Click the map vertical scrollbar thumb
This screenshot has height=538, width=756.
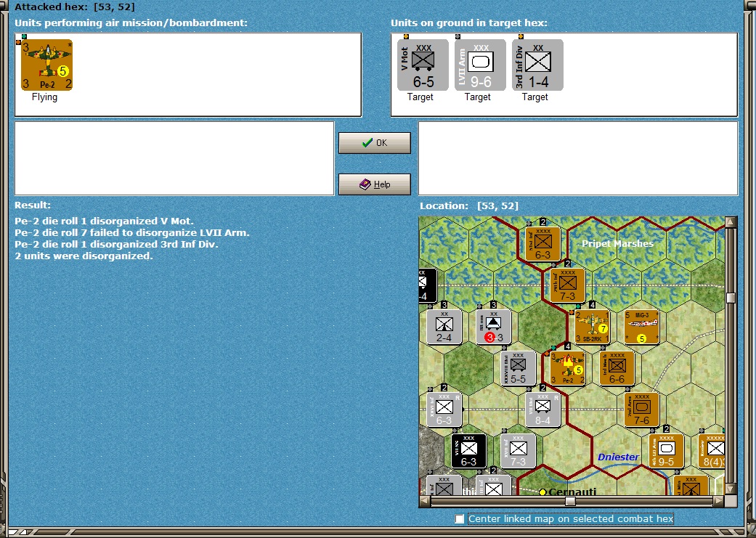tap(731, 298)
